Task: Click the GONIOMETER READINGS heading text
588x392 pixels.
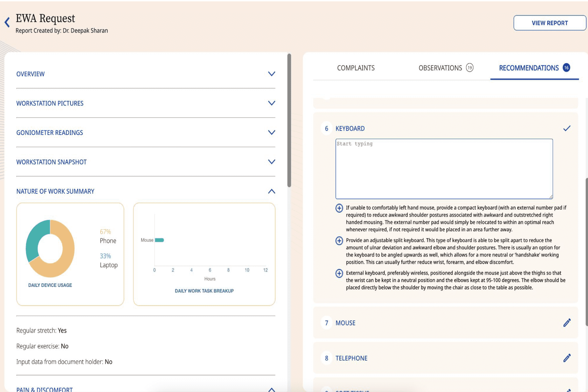Action: [49, 133]
